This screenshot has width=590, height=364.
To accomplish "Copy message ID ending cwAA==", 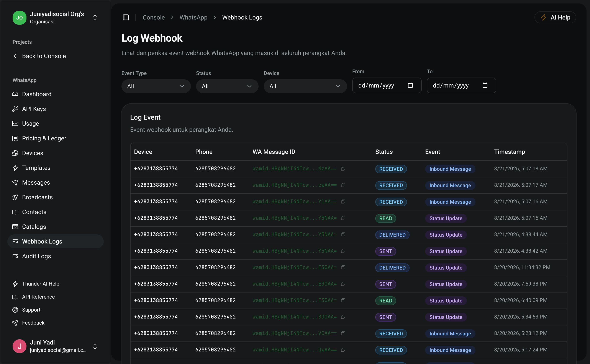I will pos(343,185).
